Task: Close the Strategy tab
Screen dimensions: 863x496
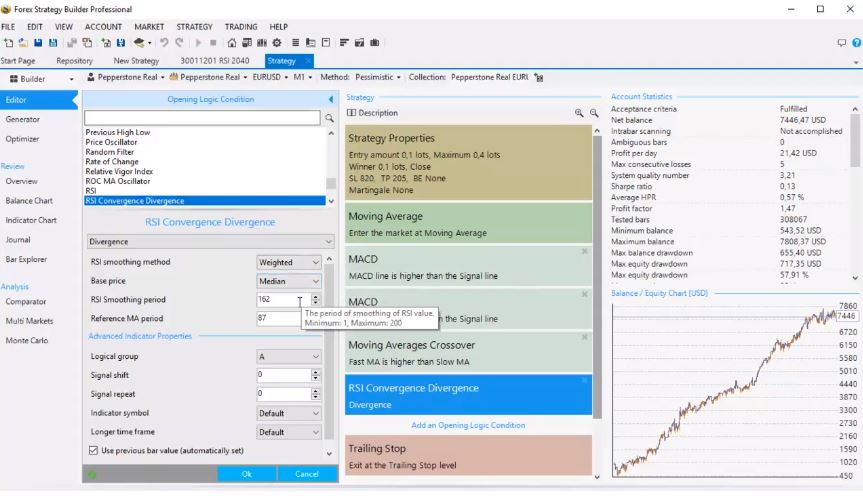Action: [x=308, y=61]
